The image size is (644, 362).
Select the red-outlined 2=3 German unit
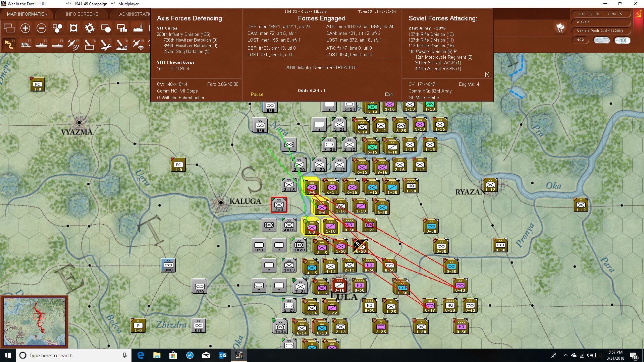(279, 205)
